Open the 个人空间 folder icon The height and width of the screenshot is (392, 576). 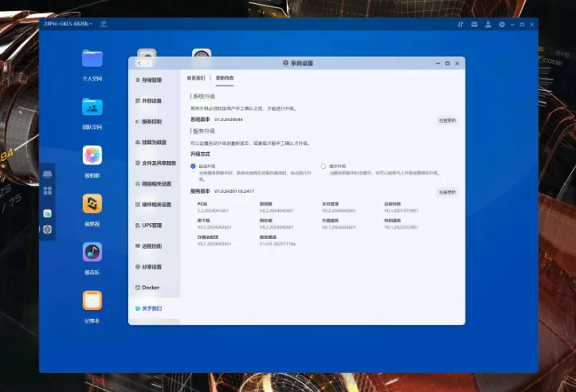tap(92, 58)
